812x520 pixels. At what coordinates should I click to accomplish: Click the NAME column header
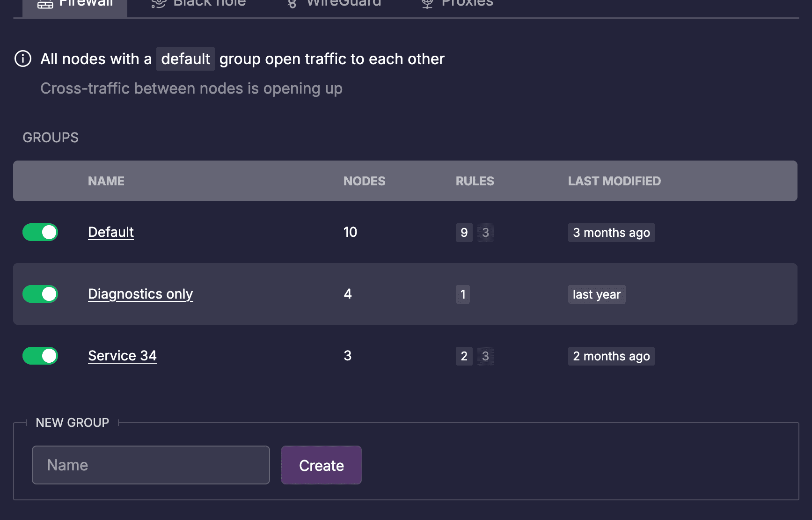click(x=106, y=181)
